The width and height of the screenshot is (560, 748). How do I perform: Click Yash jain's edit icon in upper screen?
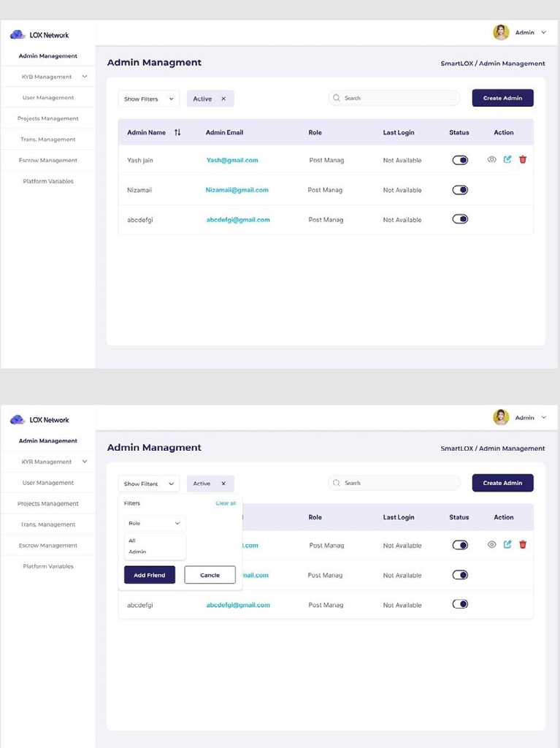[507, 159]
